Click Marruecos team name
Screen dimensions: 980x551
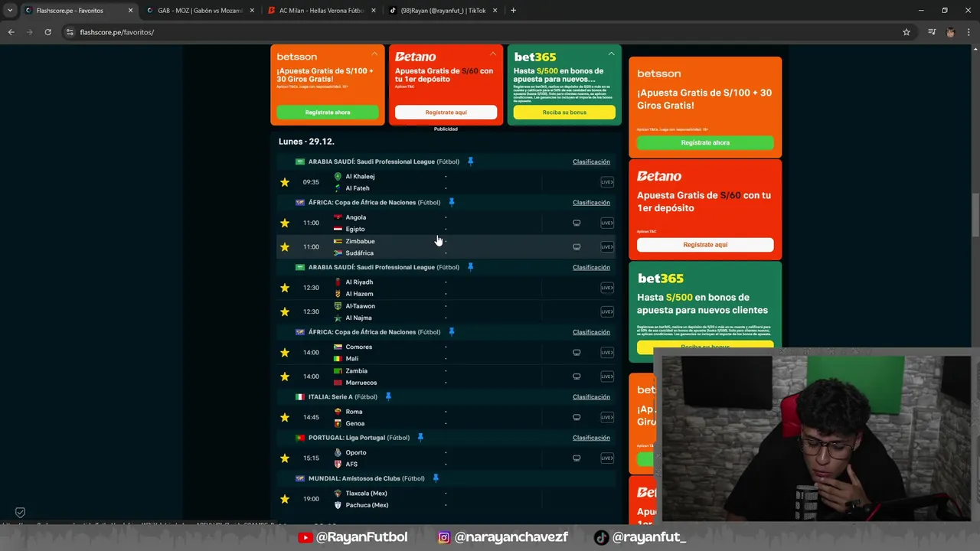[x=361, y=383]
